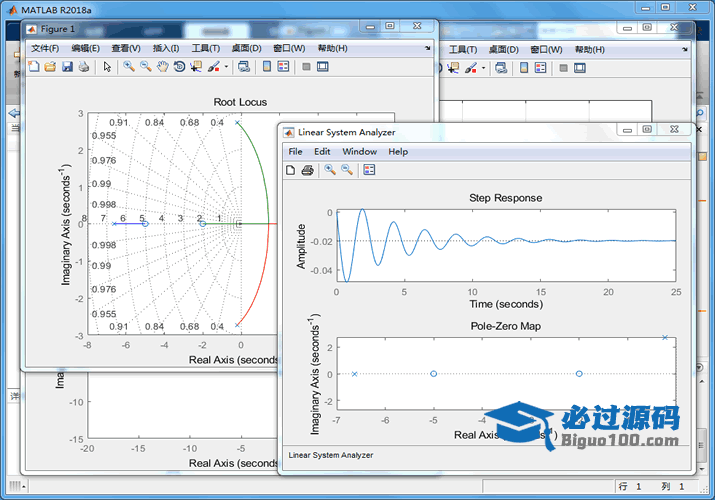Click Insert Colorbar icon in Figure 1 toolbar
715x500 pixels.
point(267,67)
